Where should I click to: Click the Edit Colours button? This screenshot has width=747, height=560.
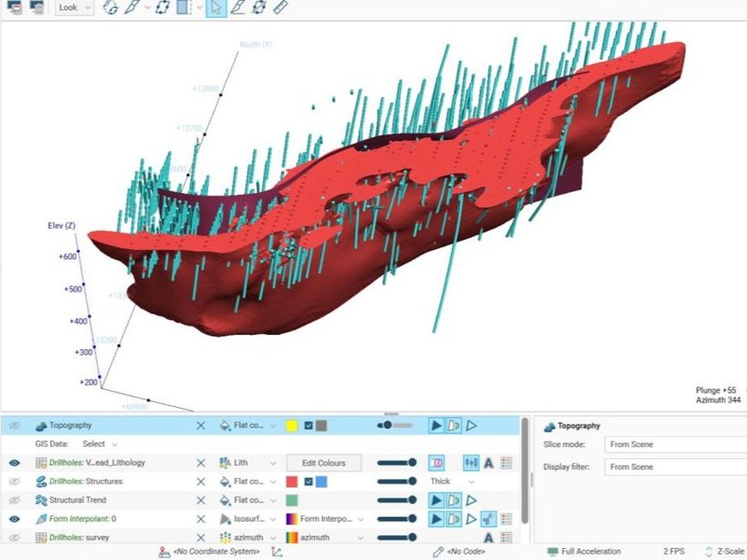pos(323,463)
